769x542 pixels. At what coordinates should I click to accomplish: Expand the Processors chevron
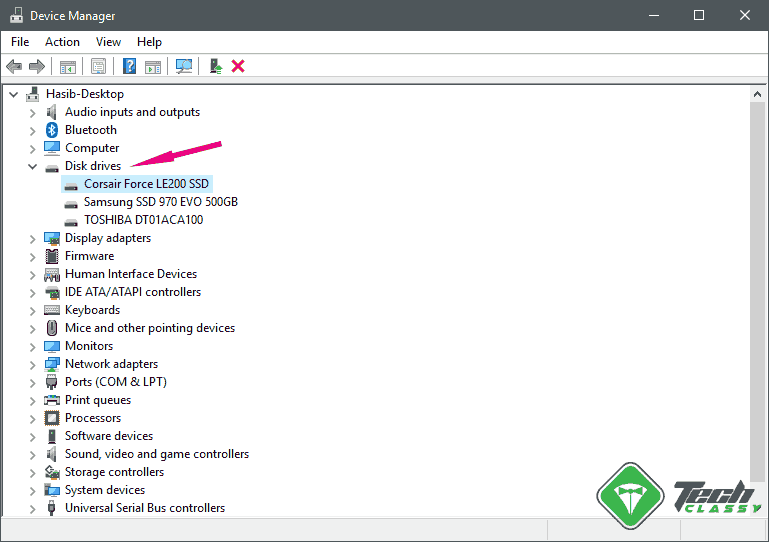(x=32, y=419)
